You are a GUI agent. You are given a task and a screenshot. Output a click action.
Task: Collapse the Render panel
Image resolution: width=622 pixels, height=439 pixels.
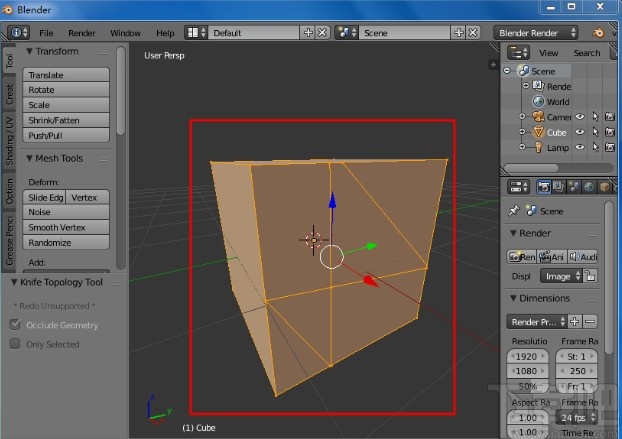pyautogui.click(x=513, y=233)
